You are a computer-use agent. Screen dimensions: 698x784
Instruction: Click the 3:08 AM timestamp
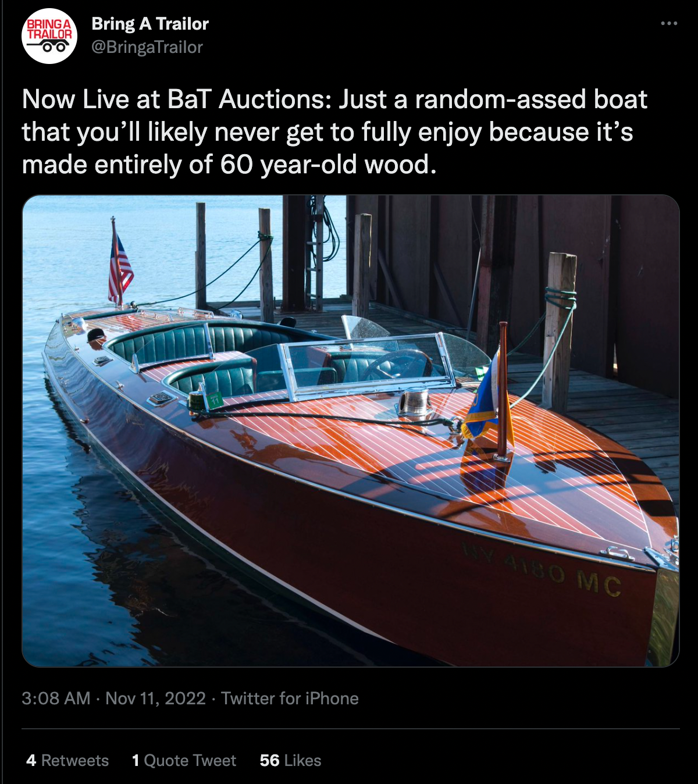click(x=56, y=699)
